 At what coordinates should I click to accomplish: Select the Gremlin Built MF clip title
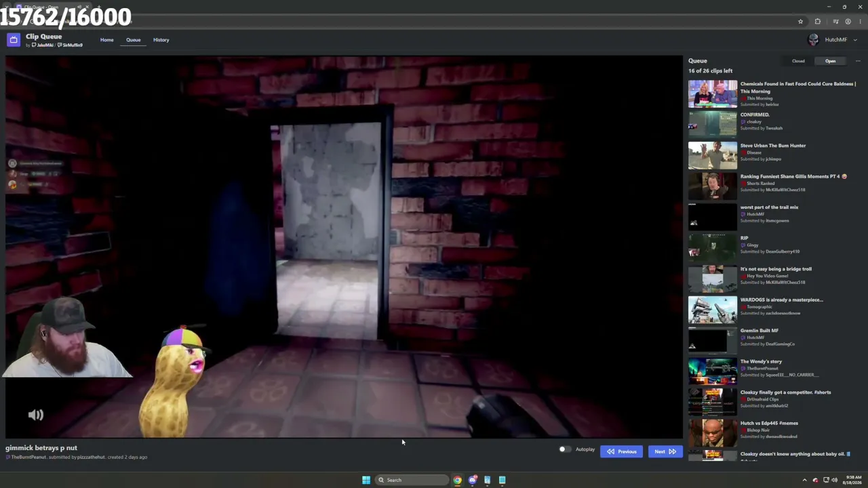(x=759, y=331)
